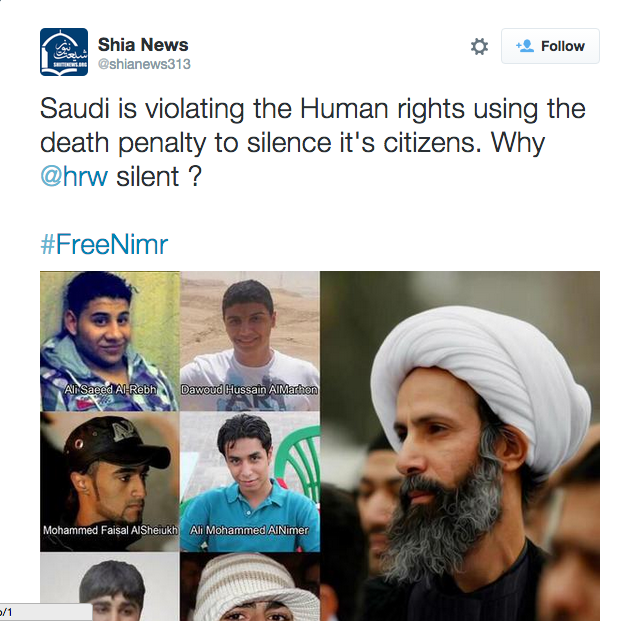Click the add-person icon in Follow button
The image size is (632, 621).
tap(525, 46)
